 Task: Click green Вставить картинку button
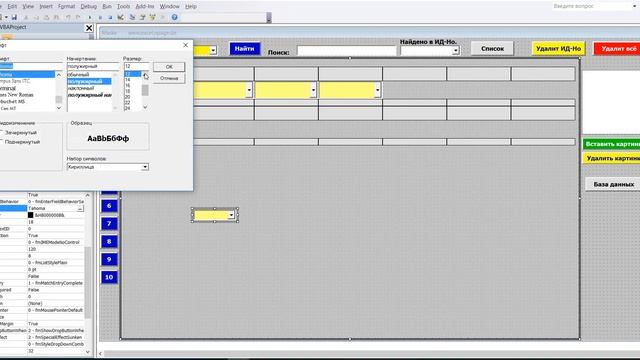[611, 144]
